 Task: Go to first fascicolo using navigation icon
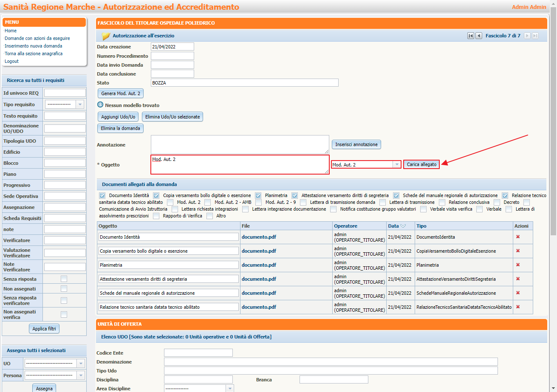point(471,36)
